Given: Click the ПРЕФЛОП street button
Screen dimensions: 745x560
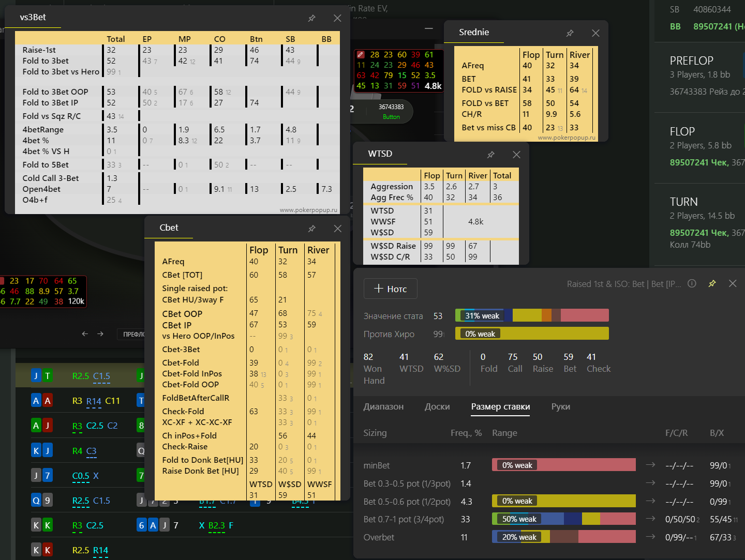Looking at the screenshot, I should pos(133,335).
